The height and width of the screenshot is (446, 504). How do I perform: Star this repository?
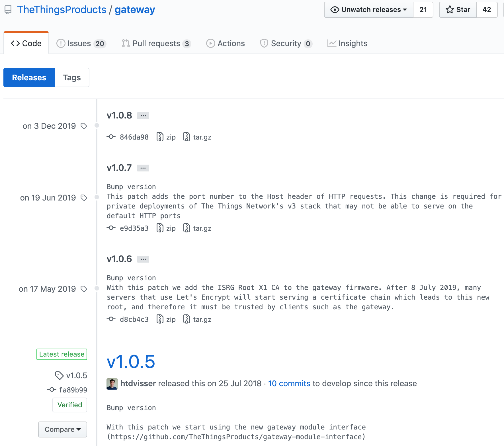click(x=458, y=10)
